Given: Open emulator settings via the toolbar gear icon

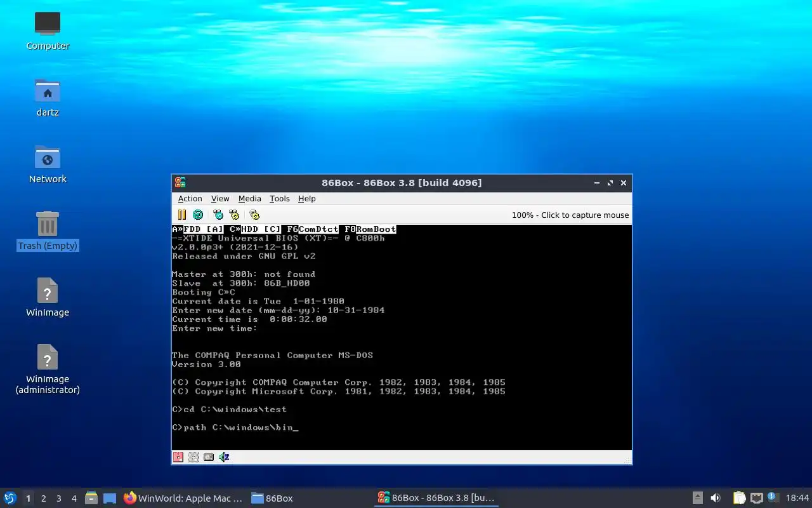Looking at the screenshot, I should 254,215.
